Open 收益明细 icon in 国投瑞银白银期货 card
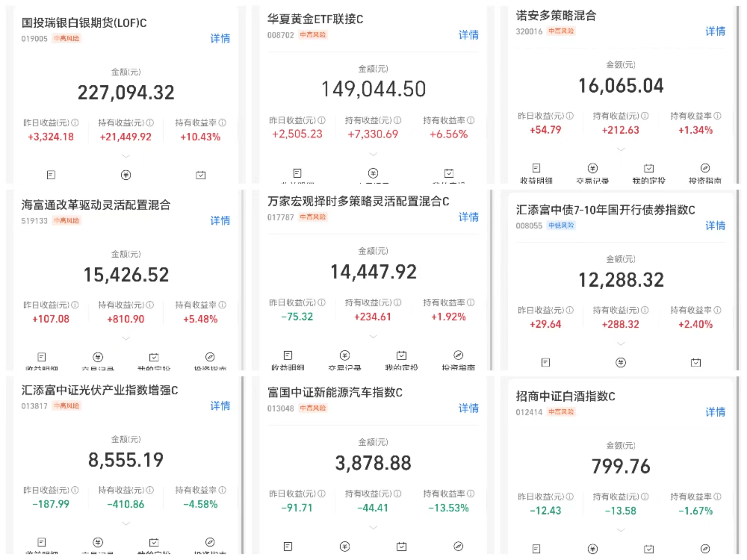 click(51, 175)
